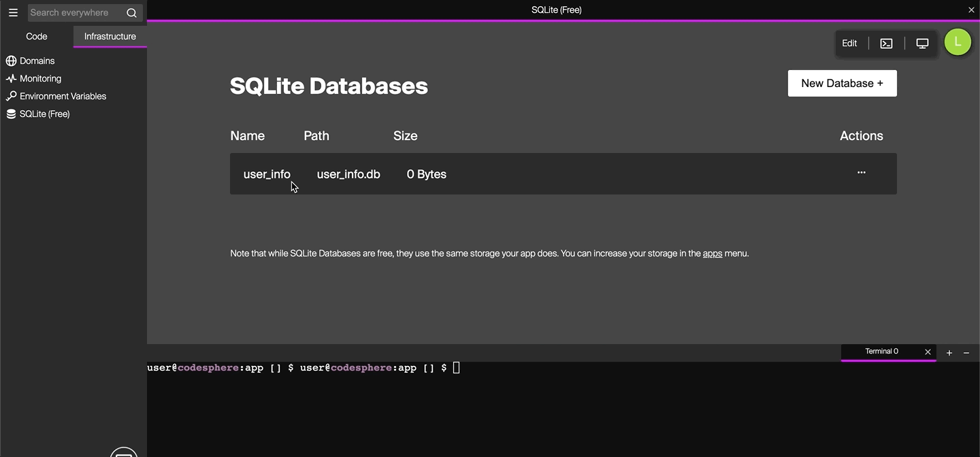Open the terminal icon in top toolbar

[x=886, y=44]
